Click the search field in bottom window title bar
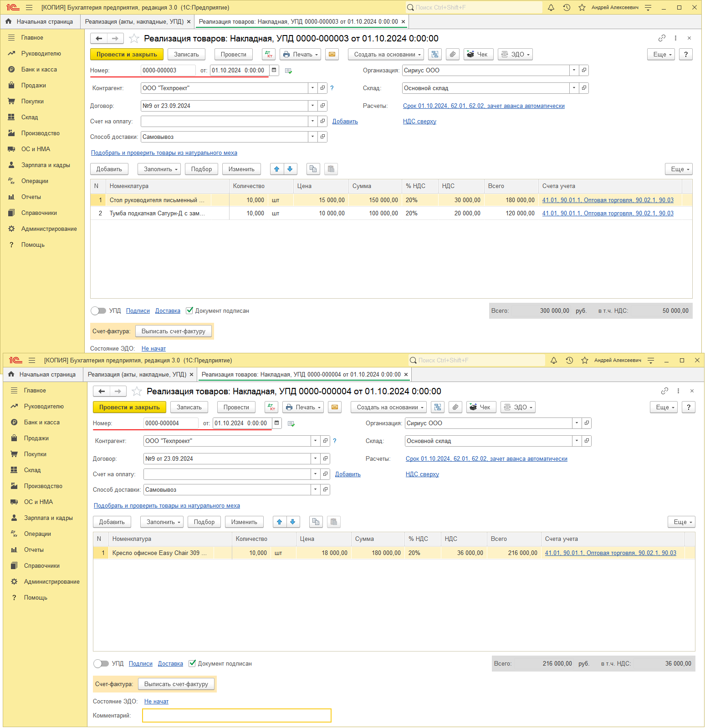The height and width of the screenshot is (728, 705). 477,360
